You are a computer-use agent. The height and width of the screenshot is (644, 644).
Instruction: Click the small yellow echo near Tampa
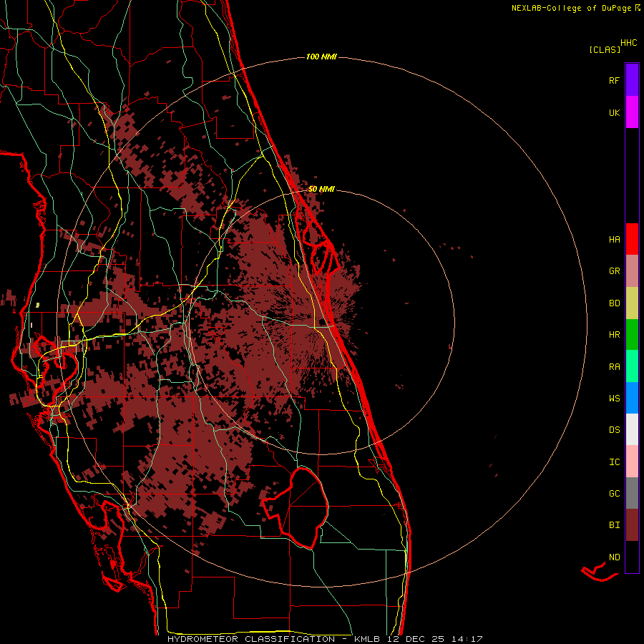(x=37, y=305)
